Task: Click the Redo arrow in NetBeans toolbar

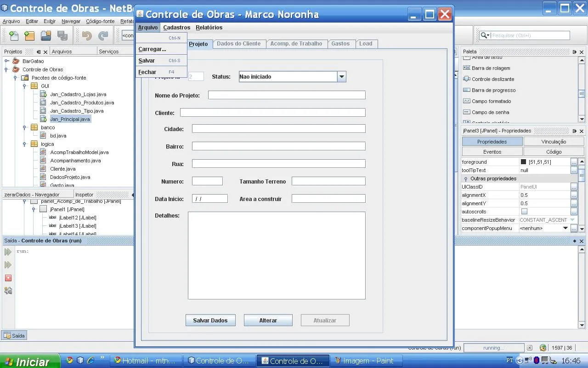Action: 103,35
